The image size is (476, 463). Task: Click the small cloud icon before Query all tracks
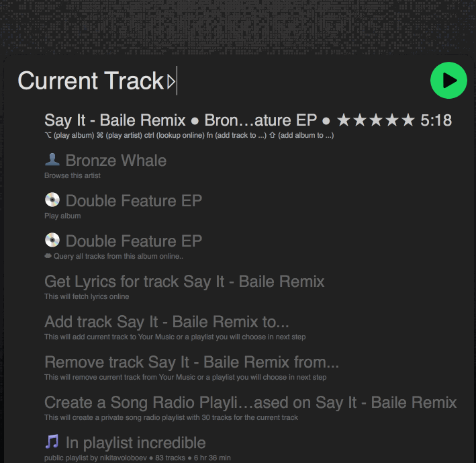pyautogui.click(x=48, y=256)
